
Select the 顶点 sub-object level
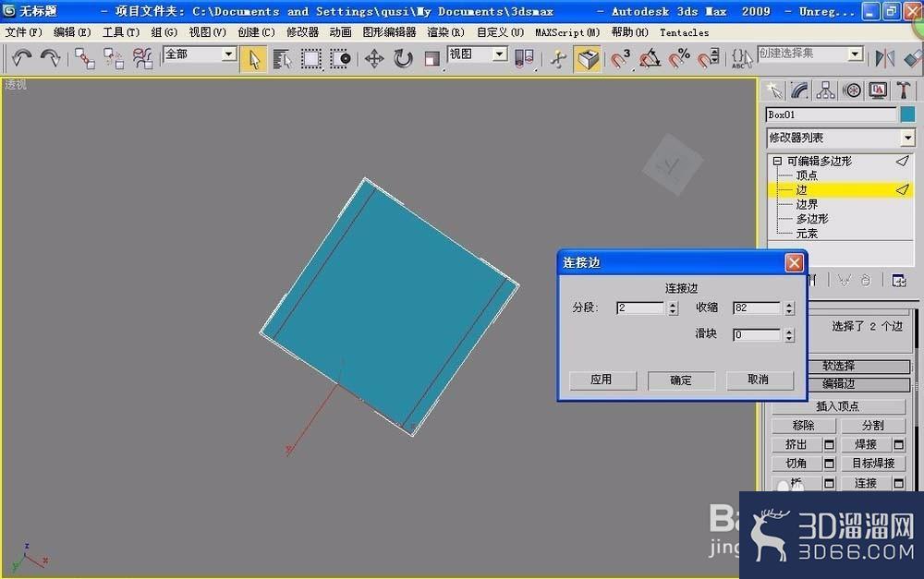(x=807, y=175)
